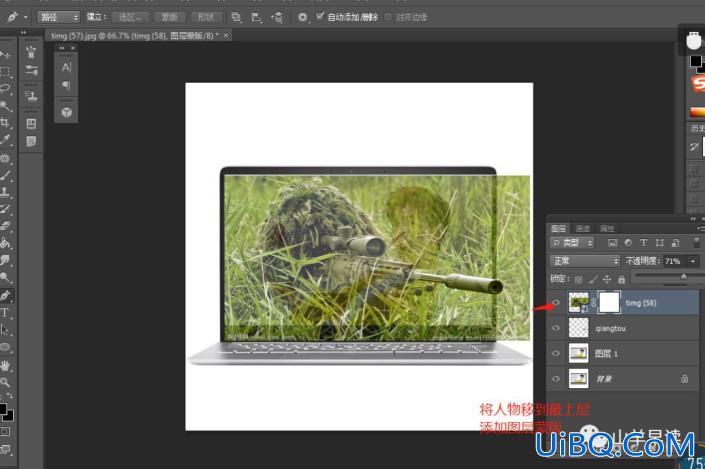Select the Horizontal Type tool

5,313
